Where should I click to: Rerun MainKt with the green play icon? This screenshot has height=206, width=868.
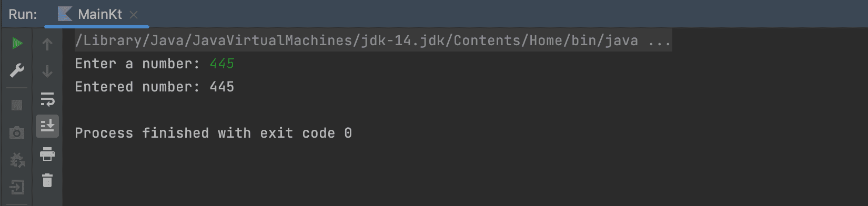tap(17, 43)
